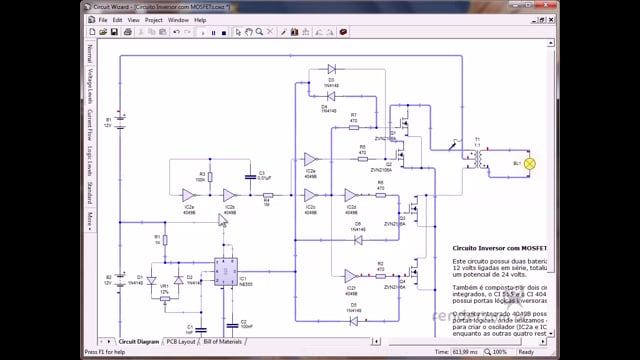Click the Undo arrow icon
This screenshot has width=640, height=360.
[x=176, y=32]
